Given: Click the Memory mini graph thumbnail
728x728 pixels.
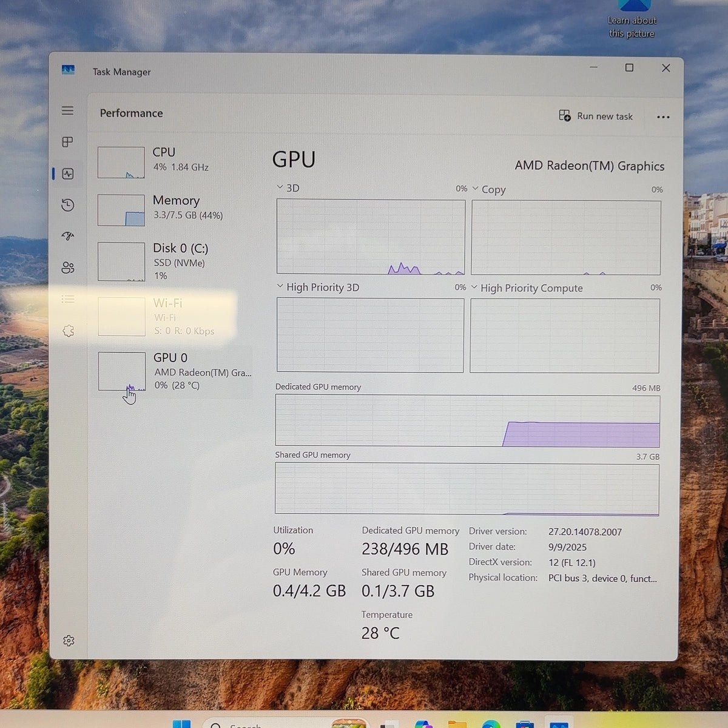Looking at the screenshot, I should (x=121, y=210).
